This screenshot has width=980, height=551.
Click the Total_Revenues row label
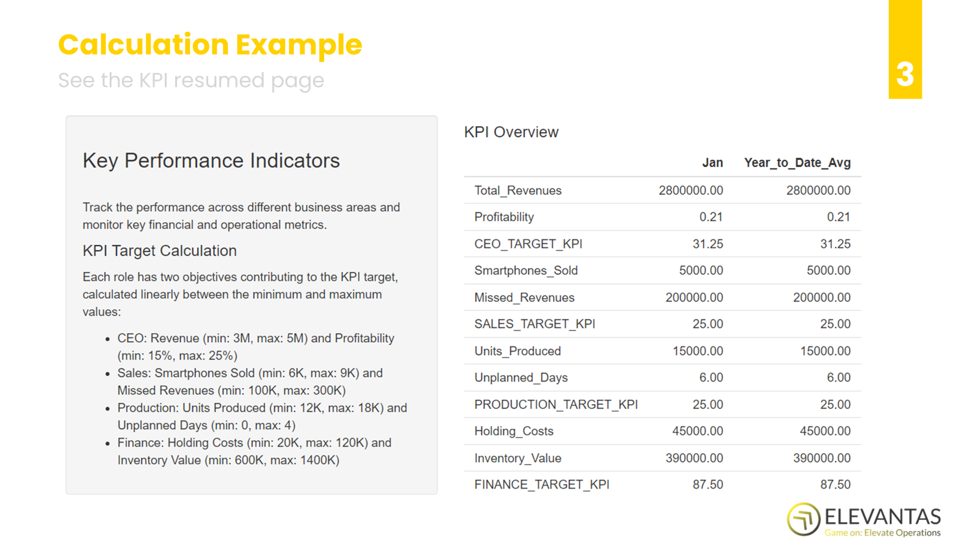coord(518,190)
